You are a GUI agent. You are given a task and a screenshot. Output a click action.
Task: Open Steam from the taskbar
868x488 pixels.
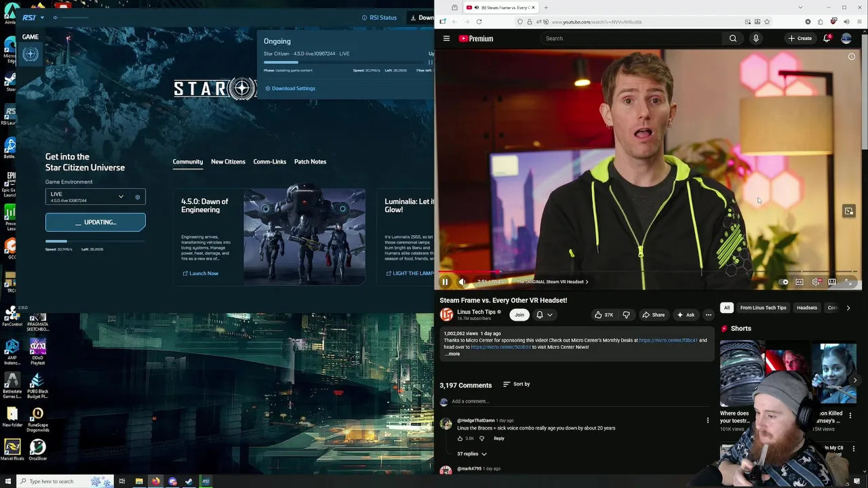189,481
